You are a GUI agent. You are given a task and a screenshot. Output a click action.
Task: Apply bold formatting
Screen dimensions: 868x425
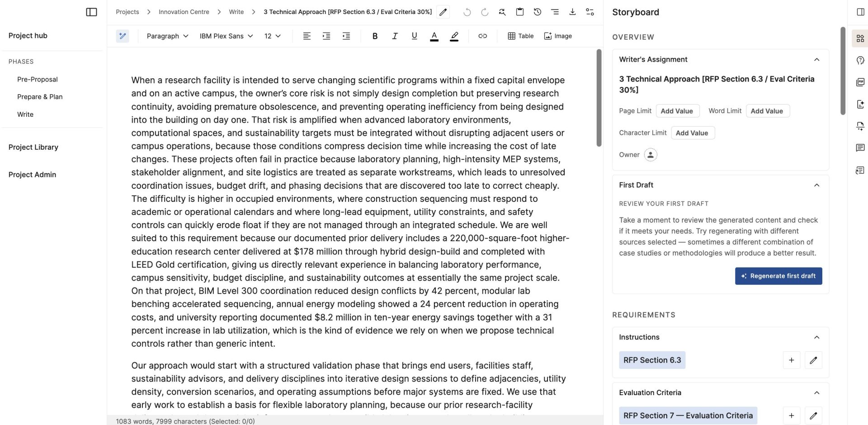click(x=375, y=36)
